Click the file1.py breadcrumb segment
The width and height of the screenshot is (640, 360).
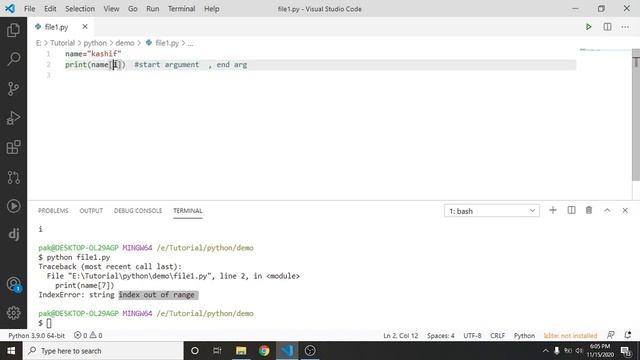click(167, 43)
